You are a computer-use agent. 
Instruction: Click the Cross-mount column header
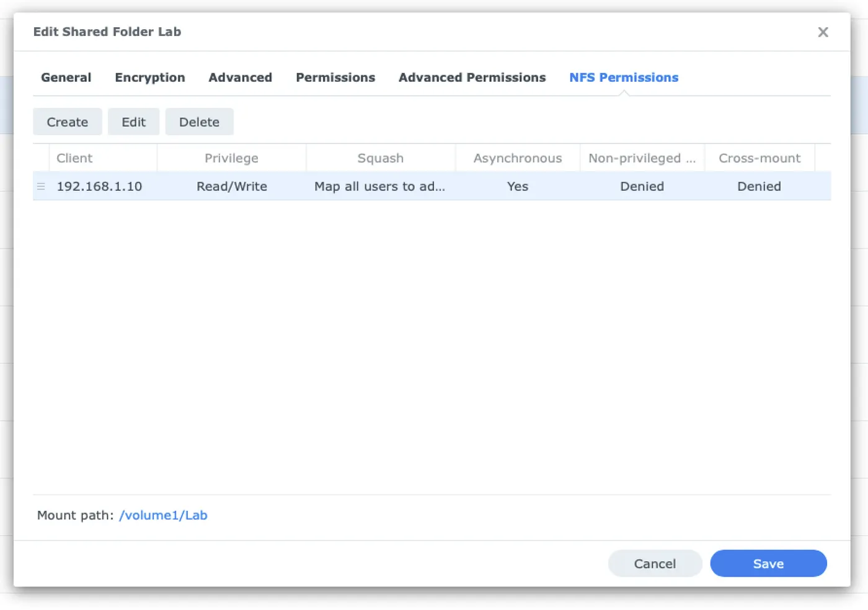coord(759,158)
